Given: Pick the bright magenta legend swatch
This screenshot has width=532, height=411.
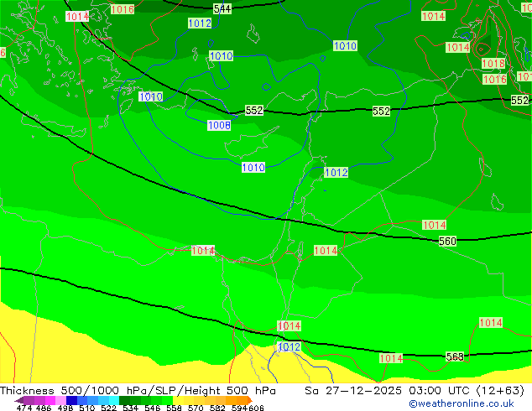Looking at the screenshot, I should 50,400.
